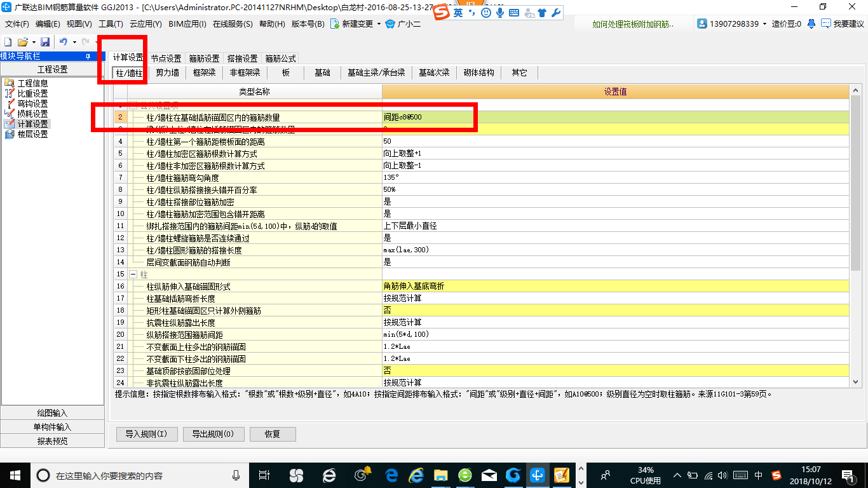The height and width of the screenshot is (488, 868).
Task: Select the 非框架梁 component tab
Action: click(245, 72)
